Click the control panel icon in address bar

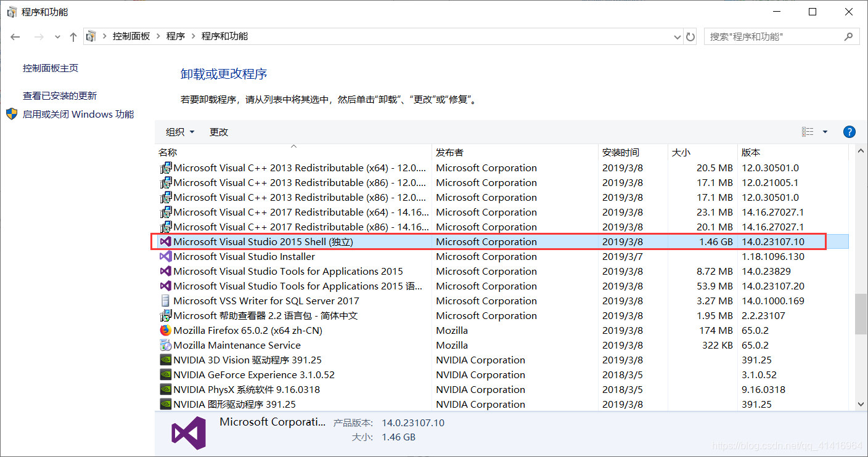click(91, 36)
